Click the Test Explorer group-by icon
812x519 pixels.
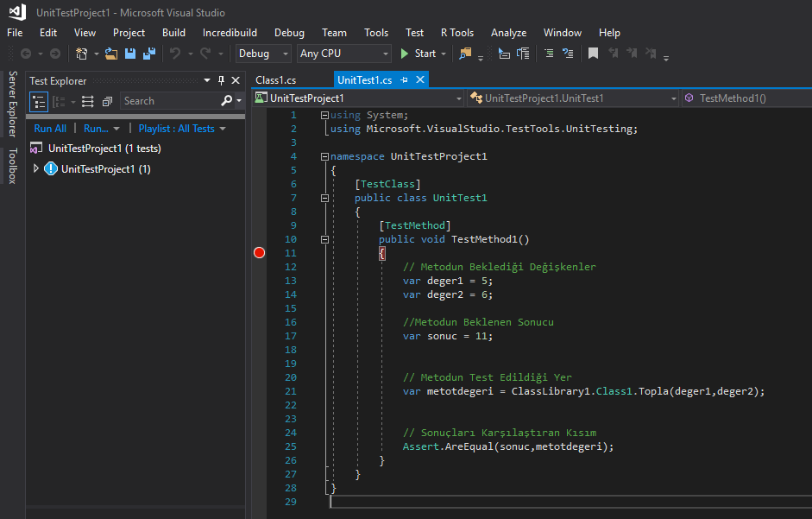coord(59,102)
